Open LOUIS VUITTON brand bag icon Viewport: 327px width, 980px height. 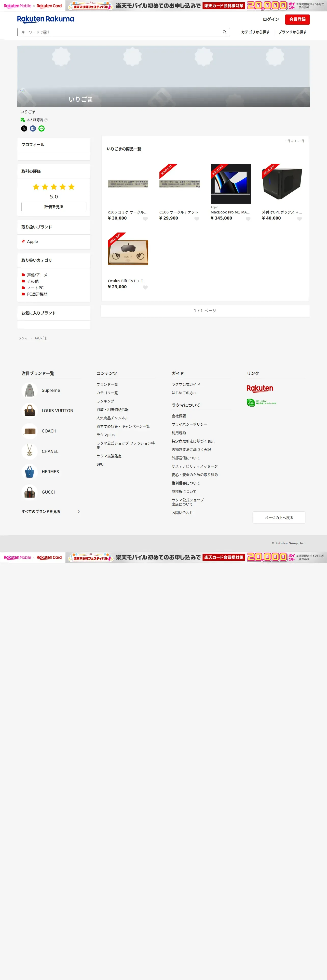pos(29,411)
